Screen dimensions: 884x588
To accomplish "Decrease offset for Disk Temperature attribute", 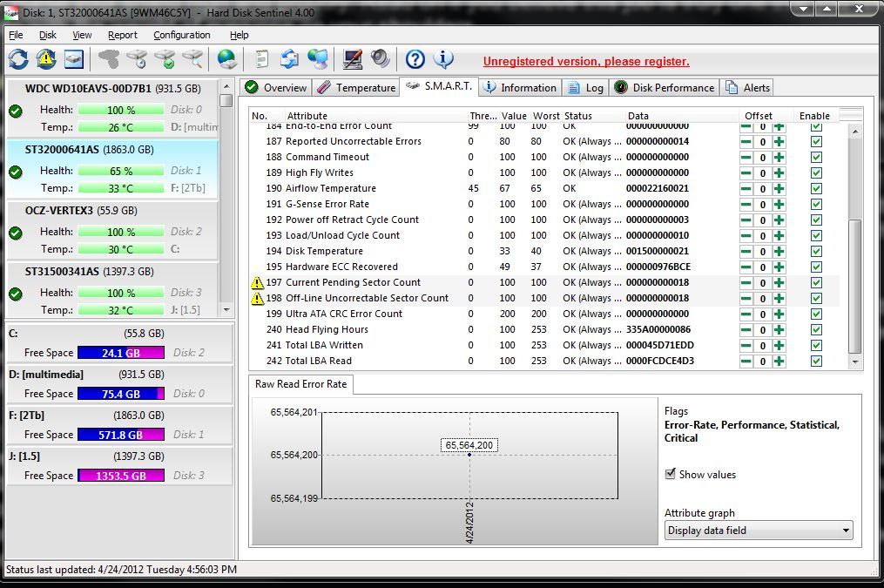I will pyautogui.click(x=746, y=252).
